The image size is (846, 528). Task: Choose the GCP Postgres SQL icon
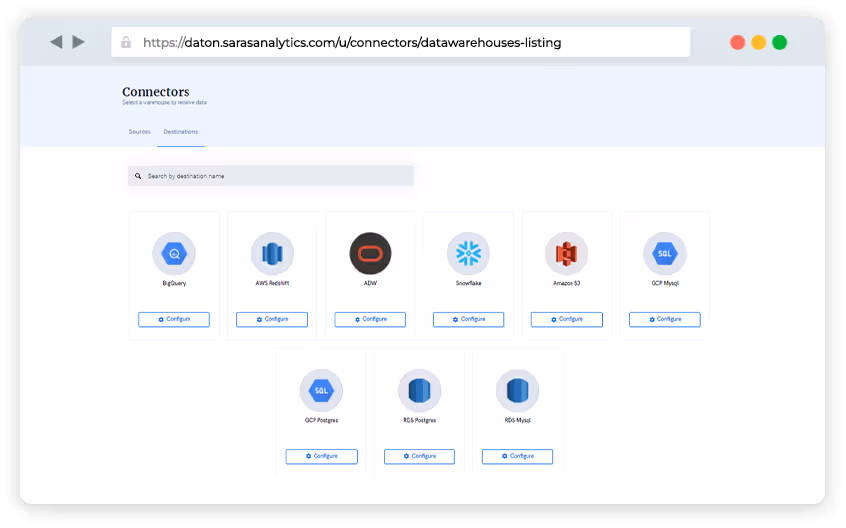[321, 390]
